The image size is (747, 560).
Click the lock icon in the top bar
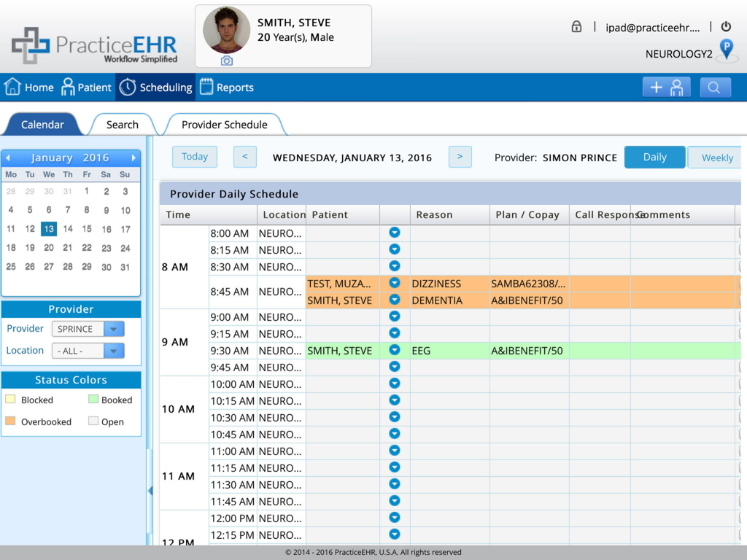tap(576, 26)
